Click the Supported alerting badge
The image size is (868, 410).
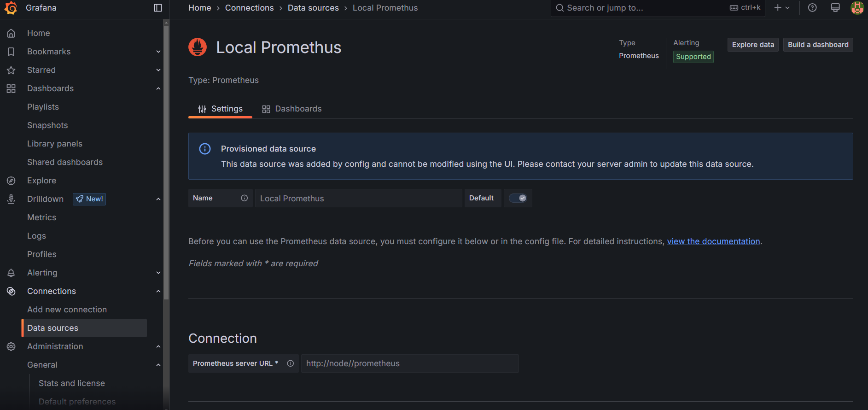coord(693,57)
